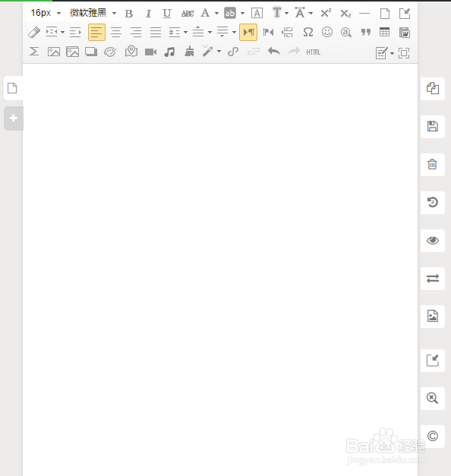
Task: Click the broom clean-up format icon
Action: tap(189, 52)
